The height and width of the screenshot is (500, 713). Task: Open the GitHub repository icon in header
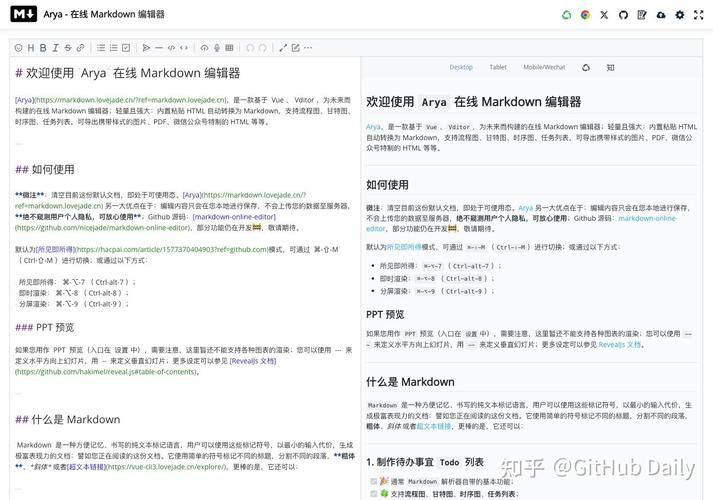[x=623, y=15]
